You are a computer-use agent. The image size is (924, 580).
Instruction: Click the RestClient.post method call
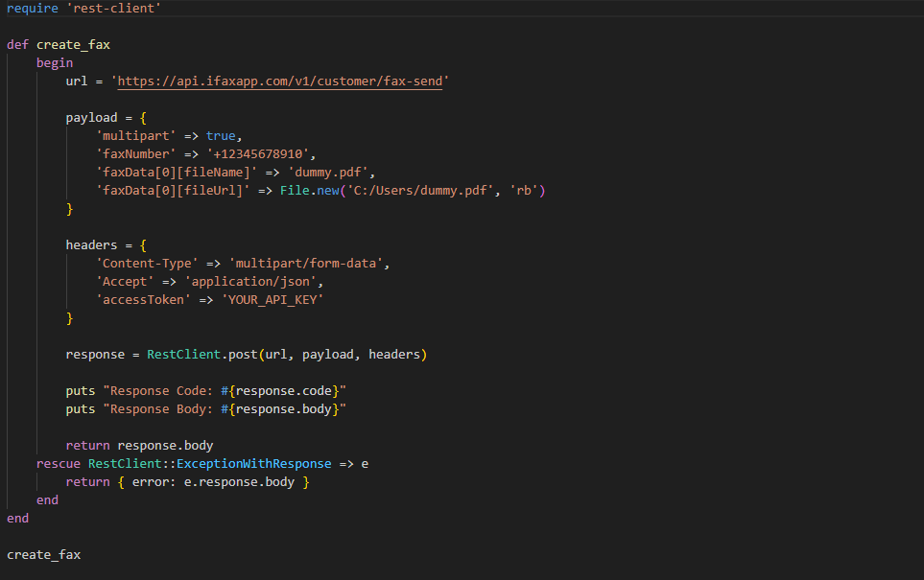click(x=202, y=354)
